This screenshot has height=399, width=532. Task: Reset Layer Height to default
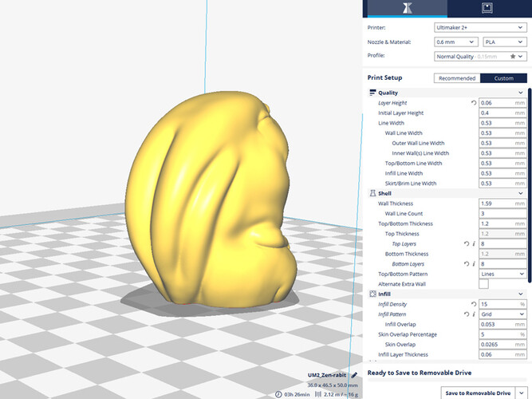(x=474, y=103)
